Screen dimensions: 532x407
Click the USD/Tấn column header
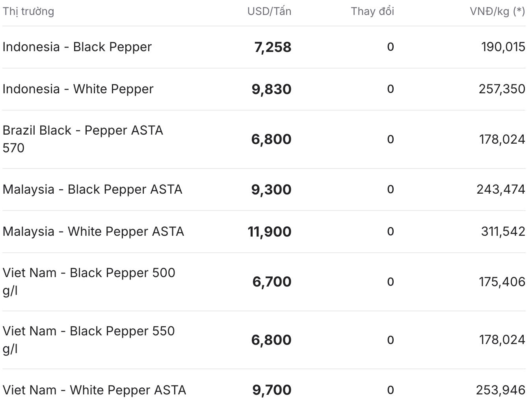pos(270,11)
